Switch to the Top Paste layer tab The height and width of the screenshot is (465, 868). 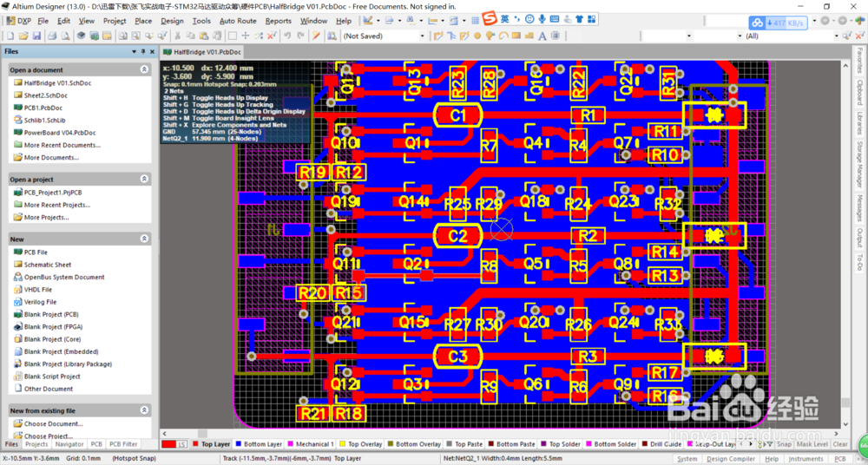464,444
